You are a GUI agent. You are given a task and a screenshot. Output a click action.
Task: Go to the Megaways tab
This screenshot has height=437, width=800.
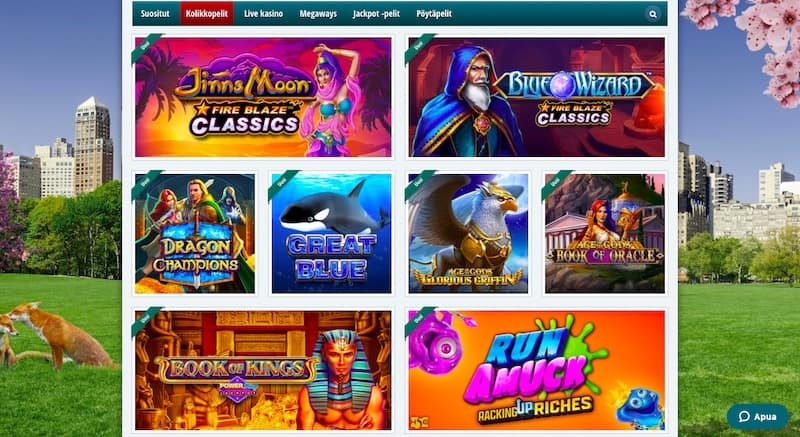[x=318, y=14]
